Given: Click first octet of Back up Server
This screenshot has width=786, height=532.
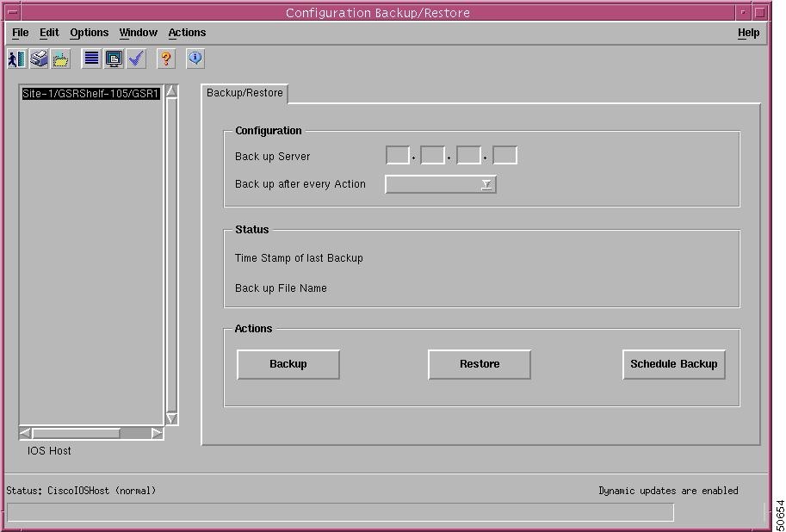Looking at the screenshot, I should (x=398, y=156).
